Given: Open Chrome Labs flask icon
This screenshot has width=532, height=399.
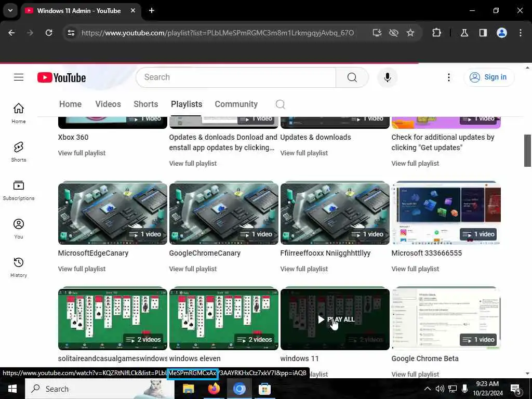Looking at the screenshot, I should click(464, 33).
